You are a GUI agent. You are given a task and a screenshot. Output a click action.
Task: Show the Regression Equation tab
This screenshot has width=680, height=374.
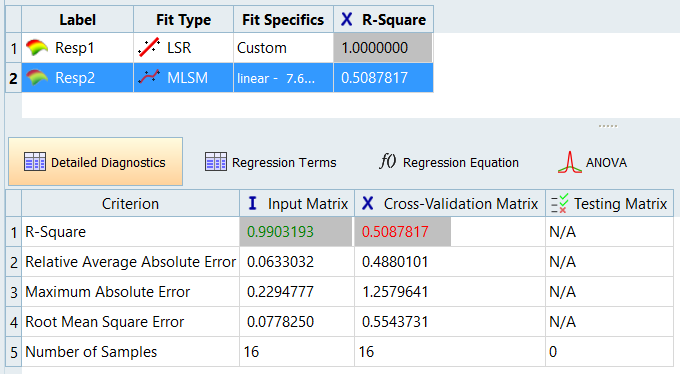point(449,162)
